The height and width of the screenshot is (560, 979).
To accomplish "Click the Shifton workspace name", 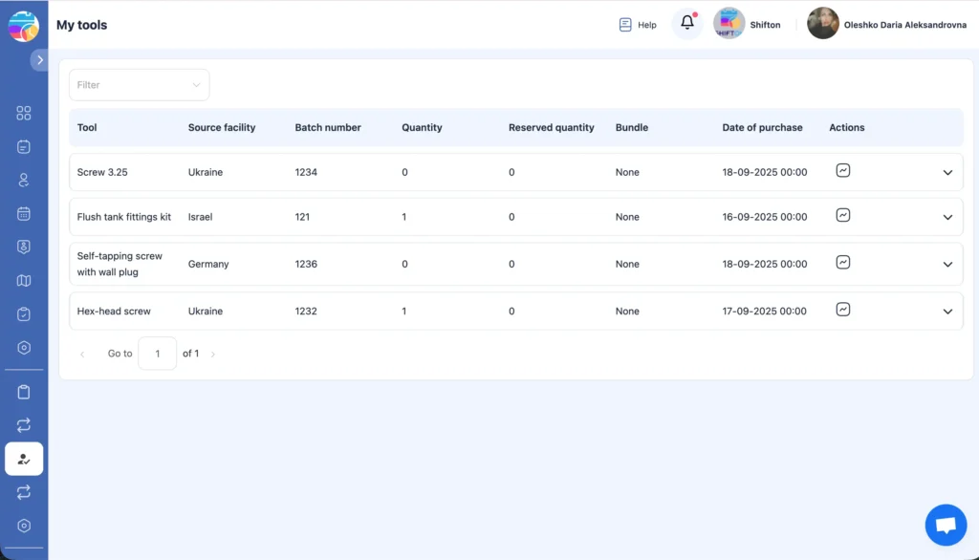I will tap(765, 24).
